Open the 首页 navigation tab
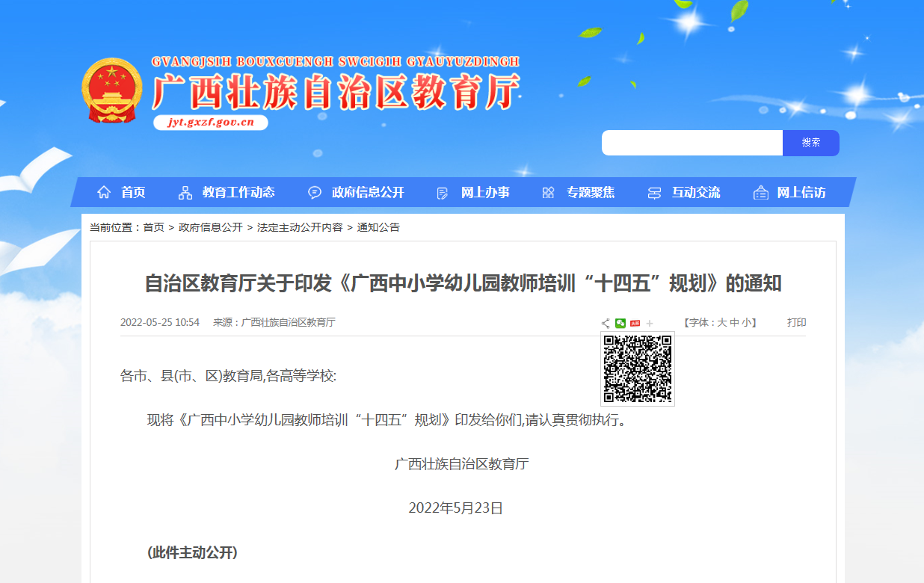Viewport: 924px width, 583px height. [x=133, y=193]
